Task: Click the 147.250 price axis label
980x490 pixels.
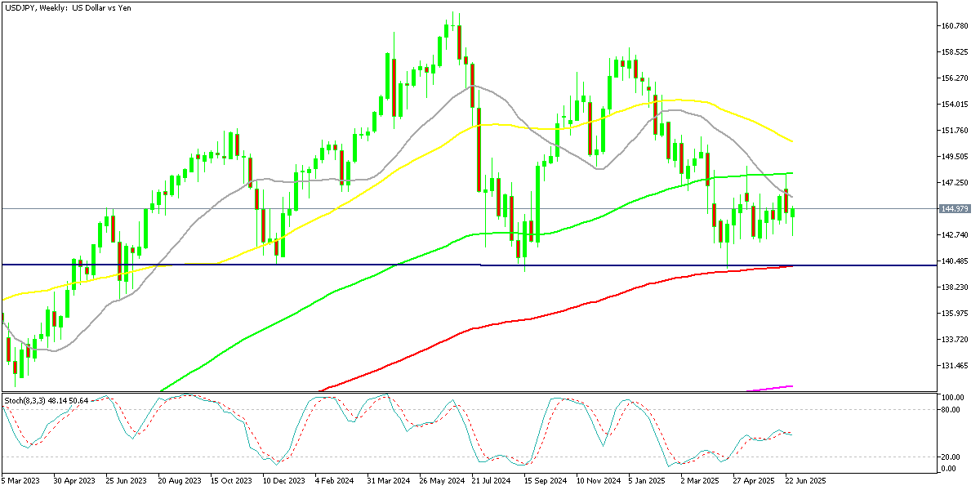Action: (x=955, y=183)
